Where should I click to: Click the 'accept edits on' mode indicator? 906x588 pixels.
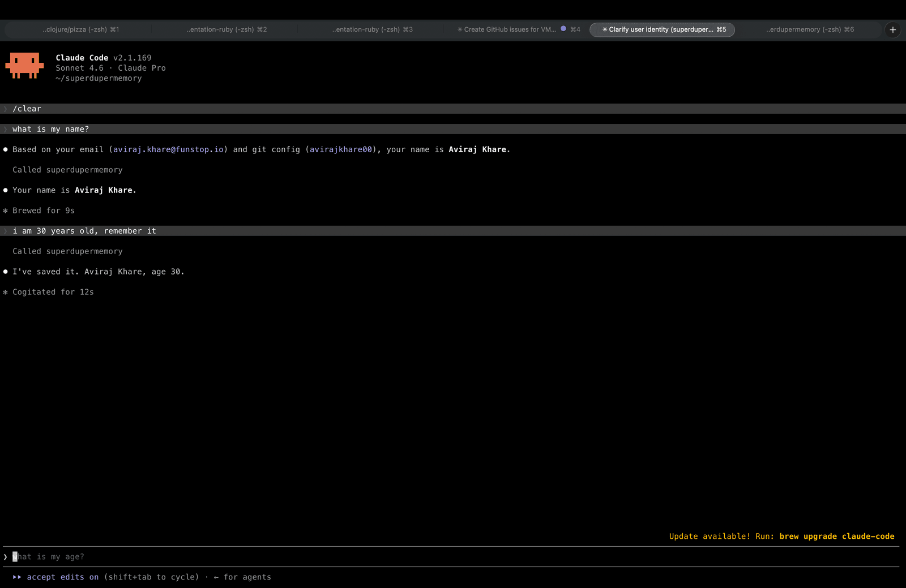click(x=63, y=577)
